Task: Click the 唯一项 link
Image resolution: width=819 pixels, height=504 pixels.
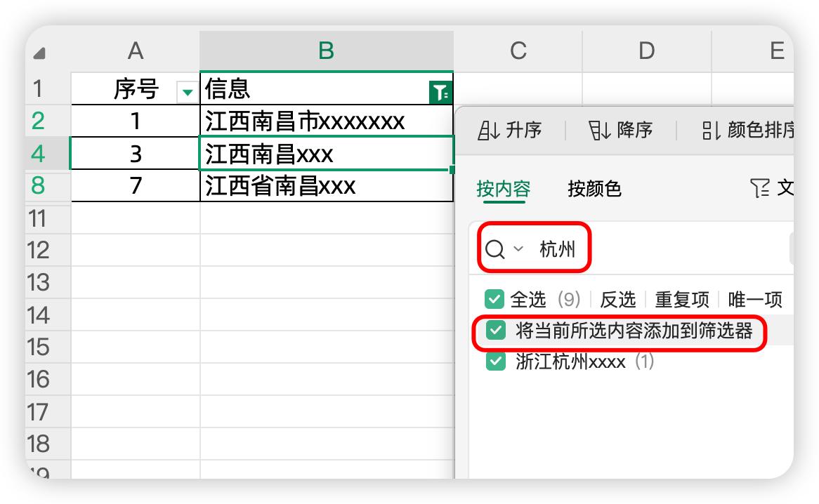Action: pos(755,300)
